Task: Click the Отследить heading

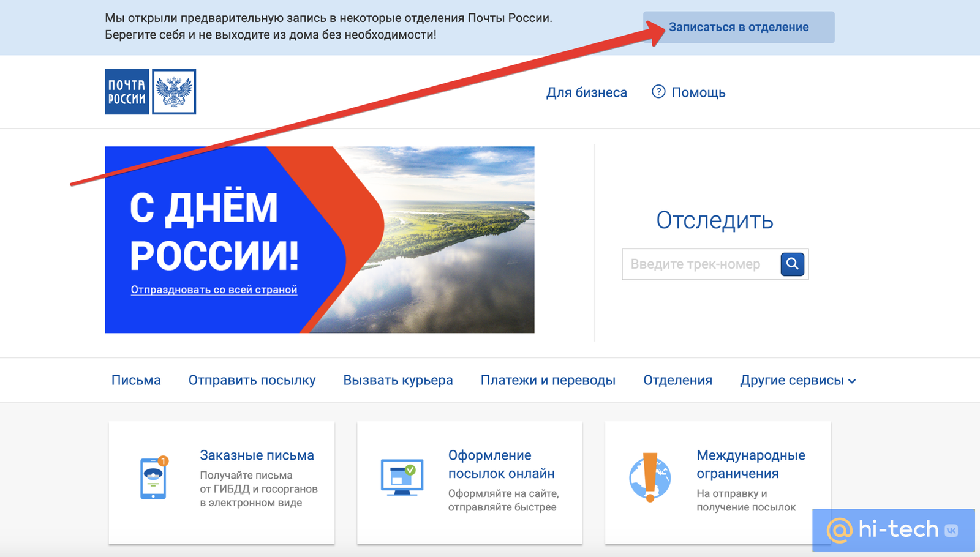Action: pos(715,220)
